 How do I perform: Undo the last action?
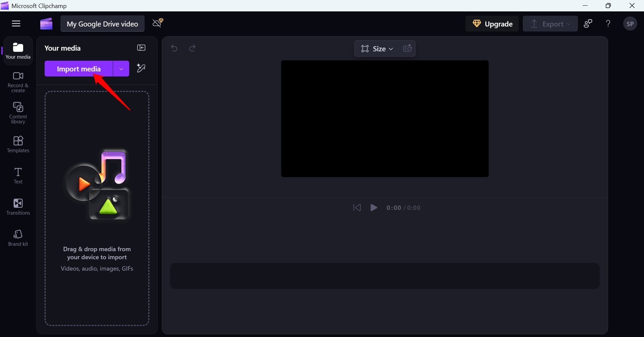point(174,48)
